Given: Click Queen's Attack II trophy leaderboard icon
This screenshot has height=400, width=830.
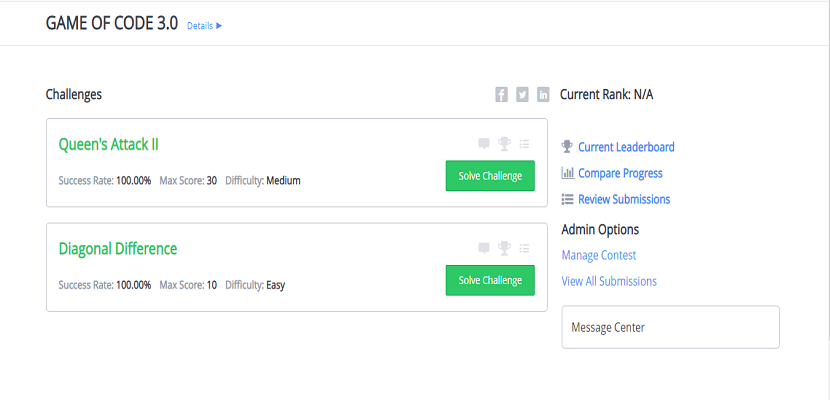Looking at the screenshot, I should (x=504, y=144).
